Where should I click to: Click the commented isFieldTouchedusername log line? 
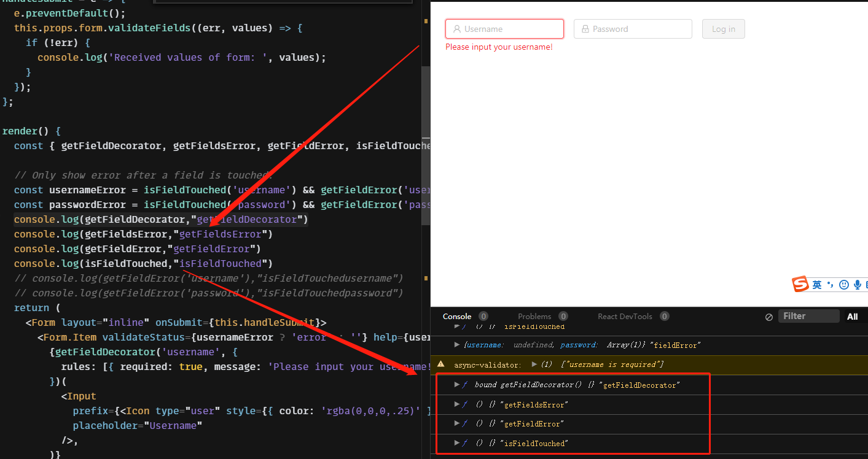tap(208, 278)
